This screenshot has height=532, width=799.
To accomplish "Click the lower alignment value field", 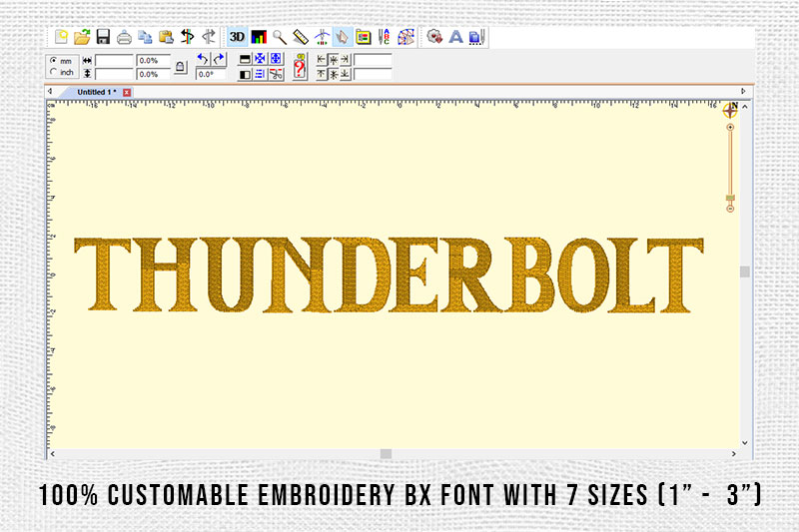I will click(x=373, y=74).
